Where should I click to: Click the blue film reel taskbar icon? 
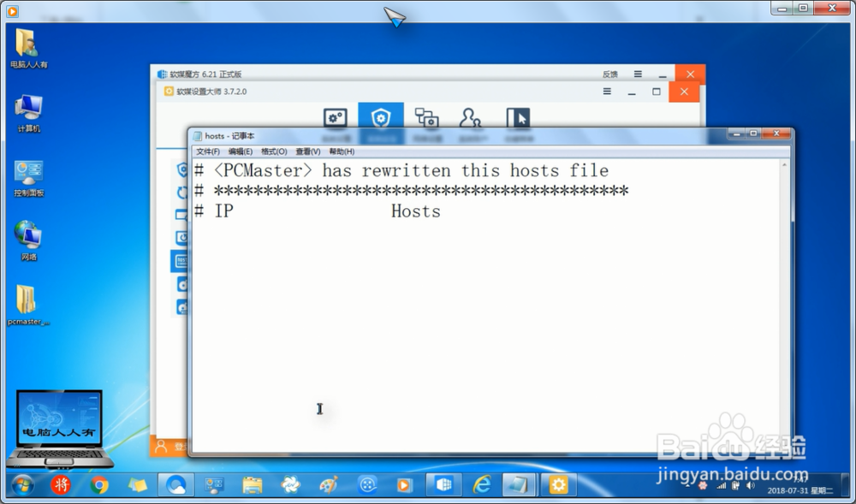[367, 485]
